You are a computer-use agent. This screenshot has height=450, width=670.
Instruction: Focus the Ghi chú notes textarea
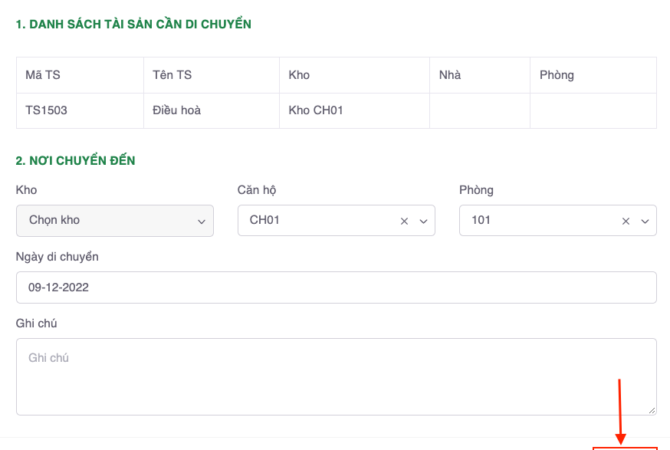point(336,376)
